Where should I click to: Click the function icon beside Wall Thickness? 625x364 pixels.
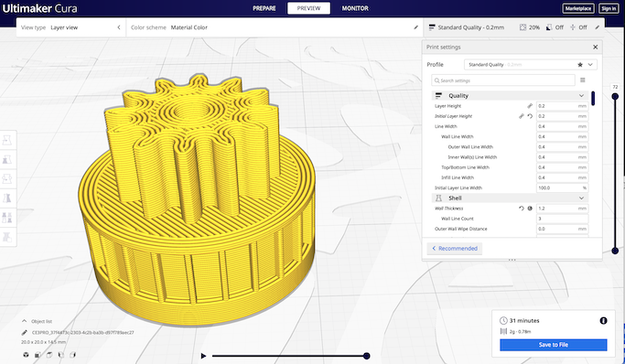point(530,209)
